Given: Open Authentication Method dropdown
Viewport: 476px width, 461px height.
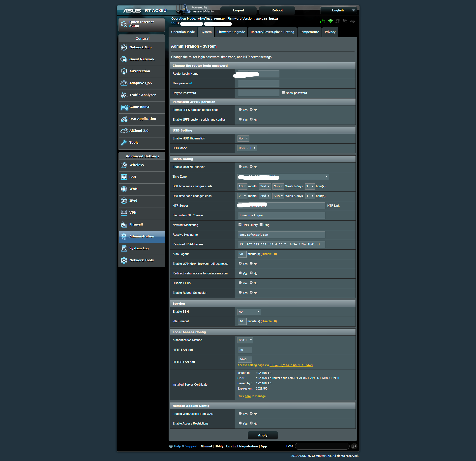Looking at the screenshot, I should point(245,340).
